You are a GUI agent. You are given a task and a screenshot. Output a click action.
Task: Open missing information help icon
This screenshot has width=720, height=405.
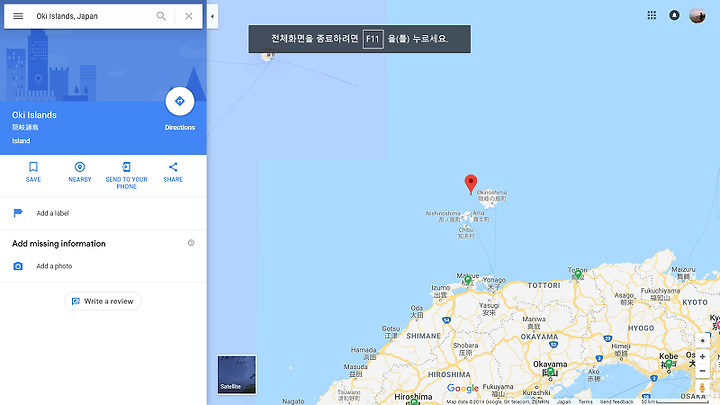191,242
